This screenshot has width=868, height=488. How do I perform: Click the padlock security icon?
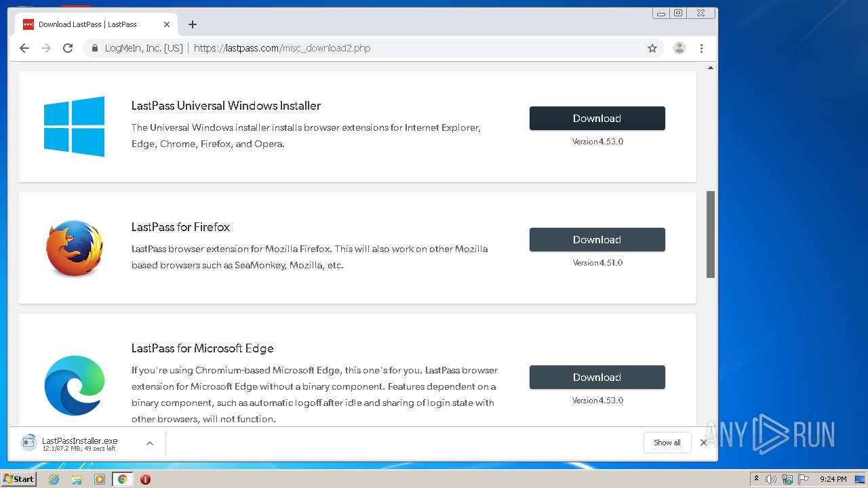coord(95,48)
